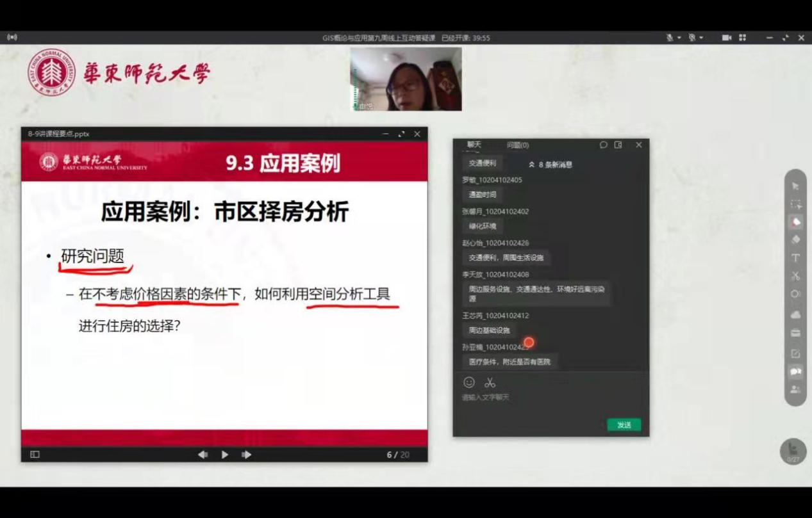812x518 pixels.
Task: Select the red pen color tool
Action: (795, 222)
